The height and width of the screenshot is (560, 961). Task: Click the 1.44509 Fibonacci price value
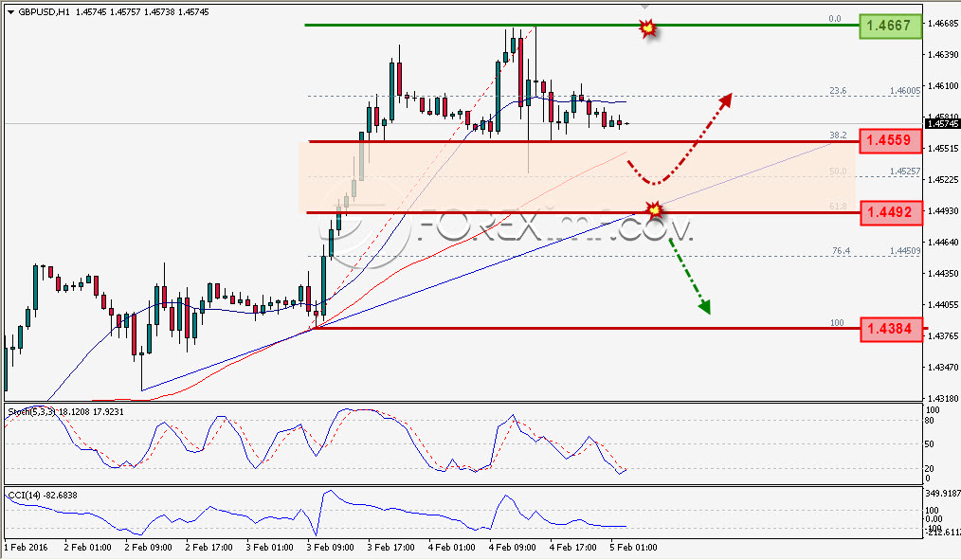tap(905, 251)
